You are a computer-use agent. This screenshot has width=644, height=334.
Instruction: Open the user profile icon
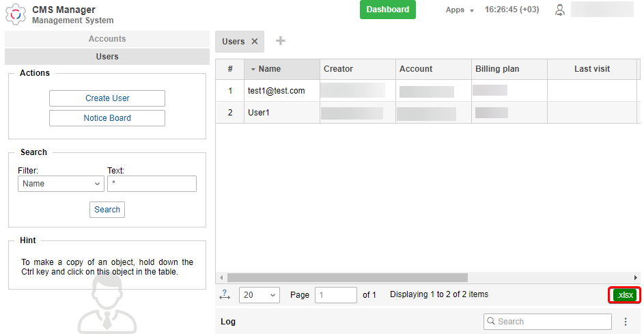[x=559, y=10]
